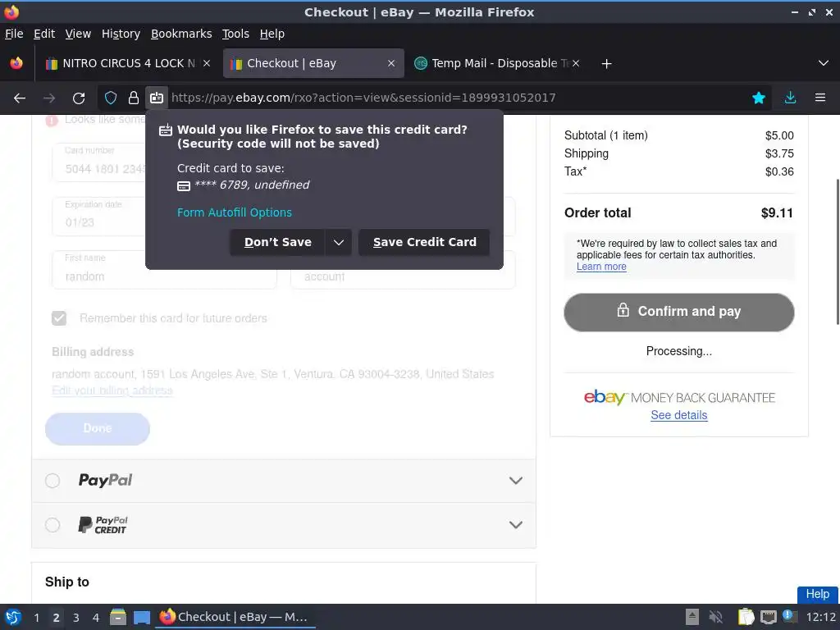Screen dimensions: 840x630
Task: Click the PayPal logo
Action: click(106, 480)
